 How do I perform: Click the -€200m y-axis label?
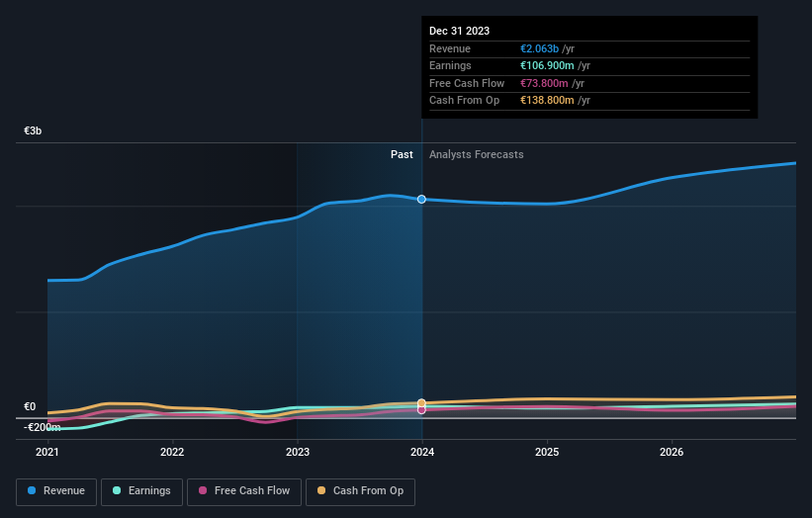tap(42, 427)
